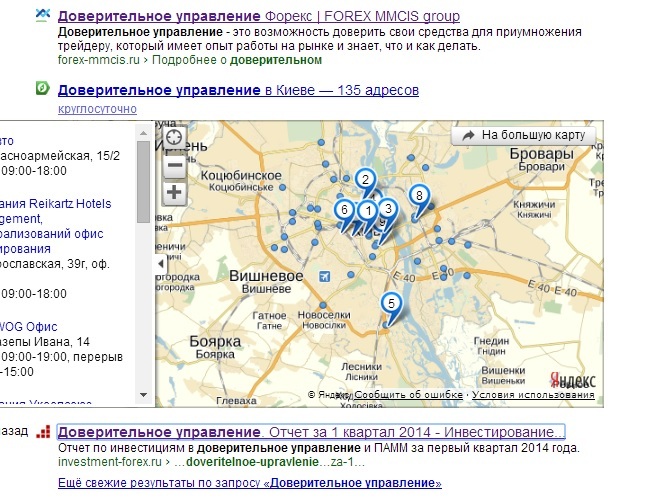The height and width of the screenshot is (502, 662).
Task: Click address text 'асноармейская, 15/2'
Action: (60, 156)
